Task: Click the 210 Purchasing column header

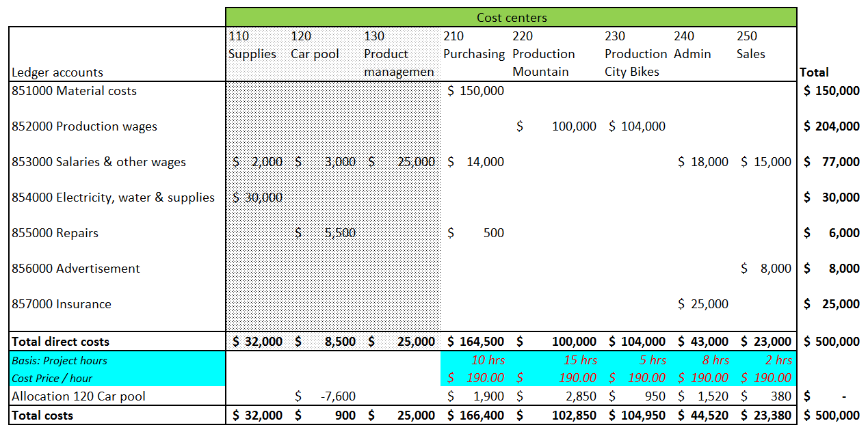Action: pyautogui.click(x=473, y=46)
